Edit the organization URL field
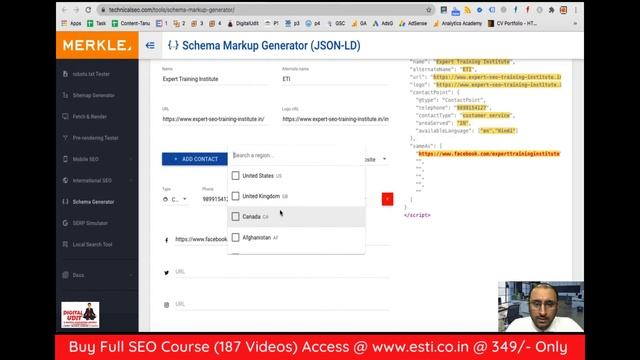Viewport: 640px width, 360px height. 216,119
